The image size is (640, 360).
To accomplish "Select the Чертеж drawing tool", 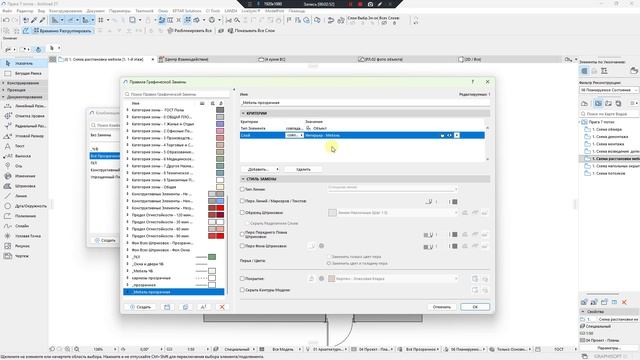I will click(24, 256).
